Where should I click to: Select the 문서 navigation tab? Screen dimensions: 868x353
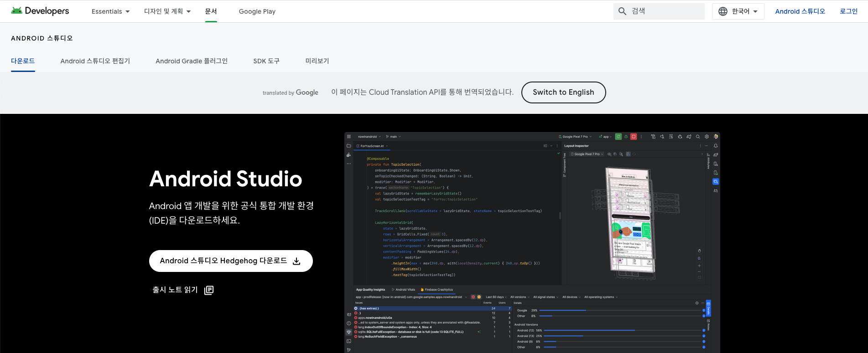211,11
